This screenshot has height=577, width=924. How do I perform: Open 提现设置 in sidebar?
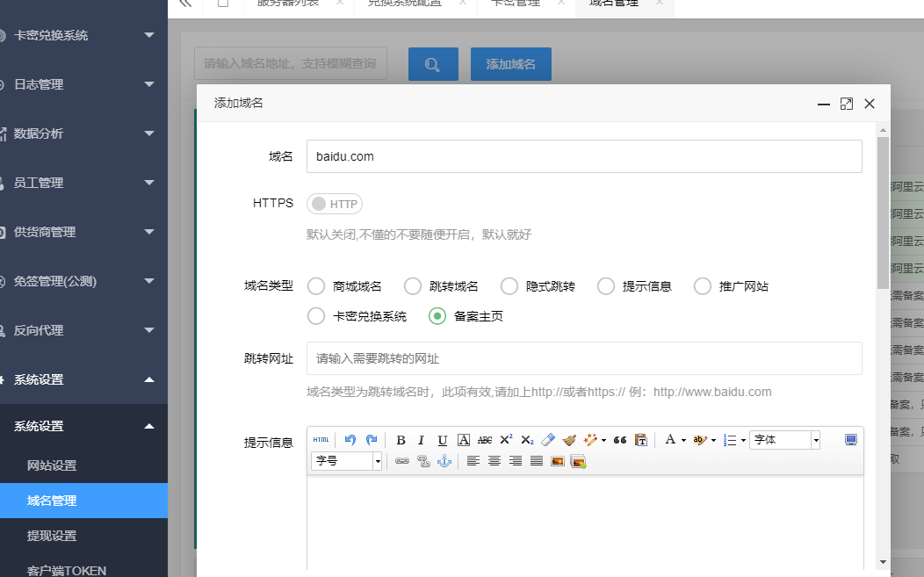coord(83,536)
